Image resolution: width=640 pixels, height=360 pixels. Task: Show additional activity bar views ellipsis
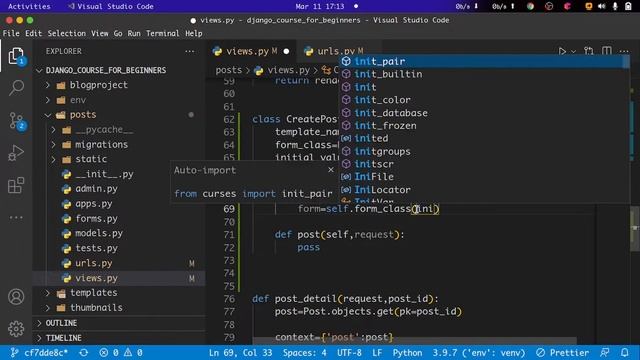tap(16, 218)
